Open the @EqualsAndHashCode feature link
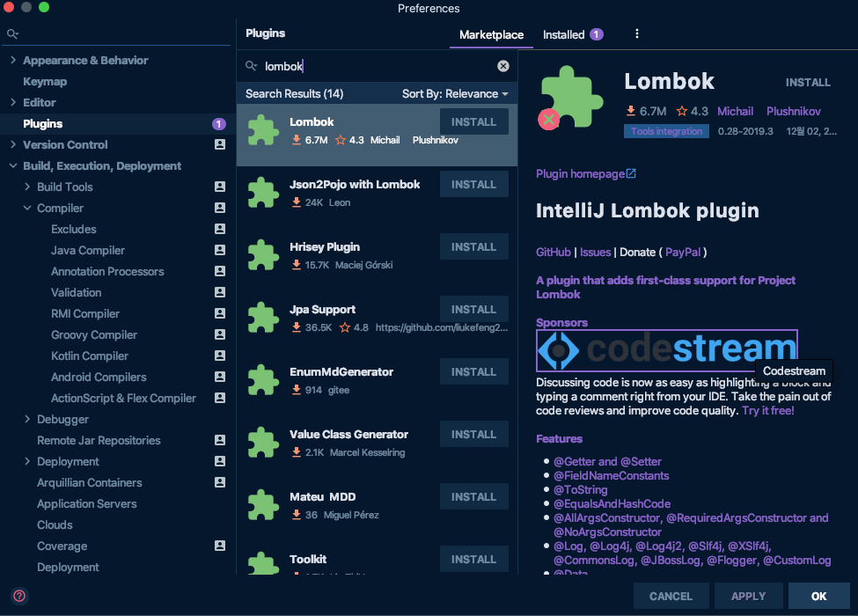 (612, 504)
